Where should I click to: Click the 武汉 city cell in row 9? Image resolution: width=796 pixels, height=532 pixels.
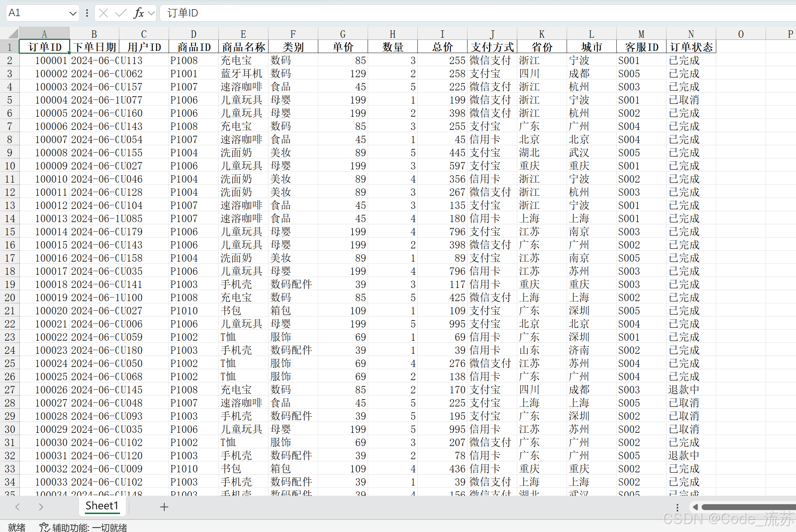coord(592,153)
